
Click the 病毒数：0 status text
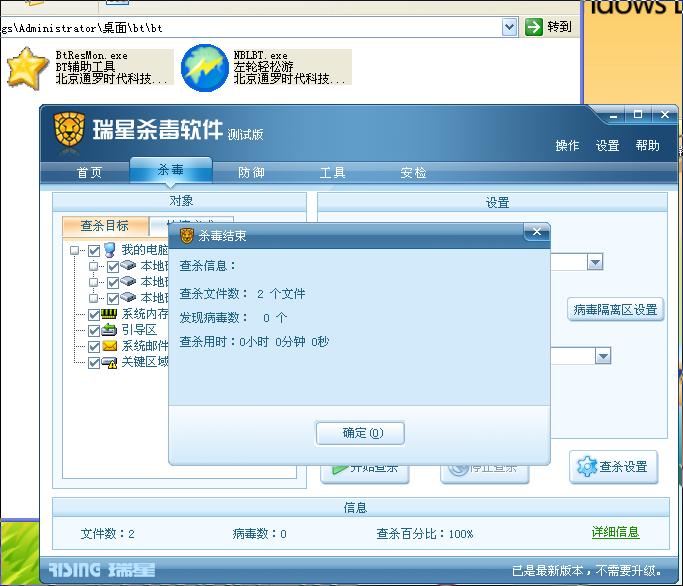260,534
